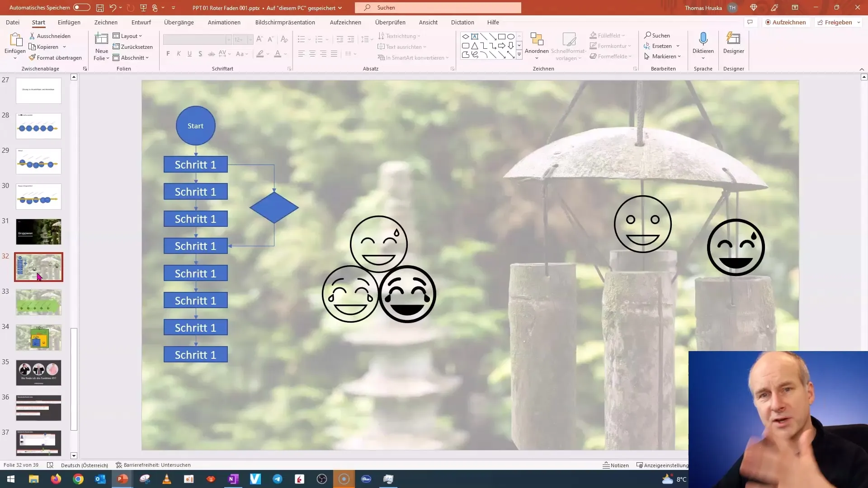Click the bullet list icon

point(302,39)
